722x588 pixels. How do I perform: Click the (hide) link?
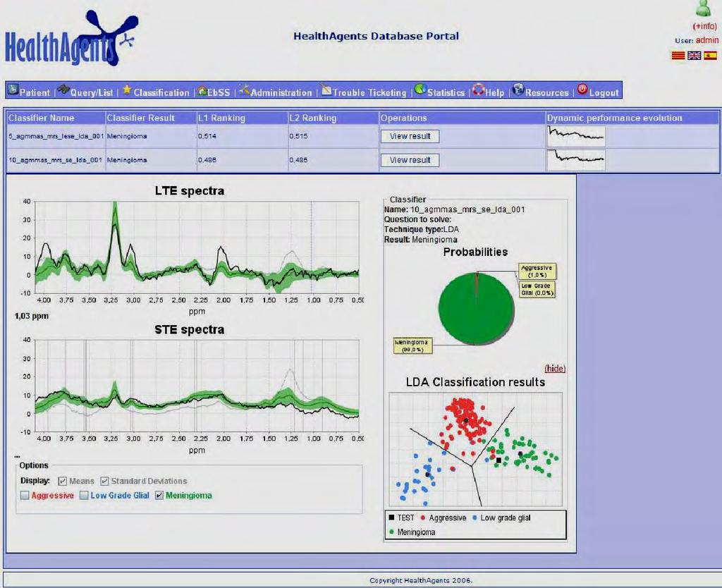click(555, 368)
